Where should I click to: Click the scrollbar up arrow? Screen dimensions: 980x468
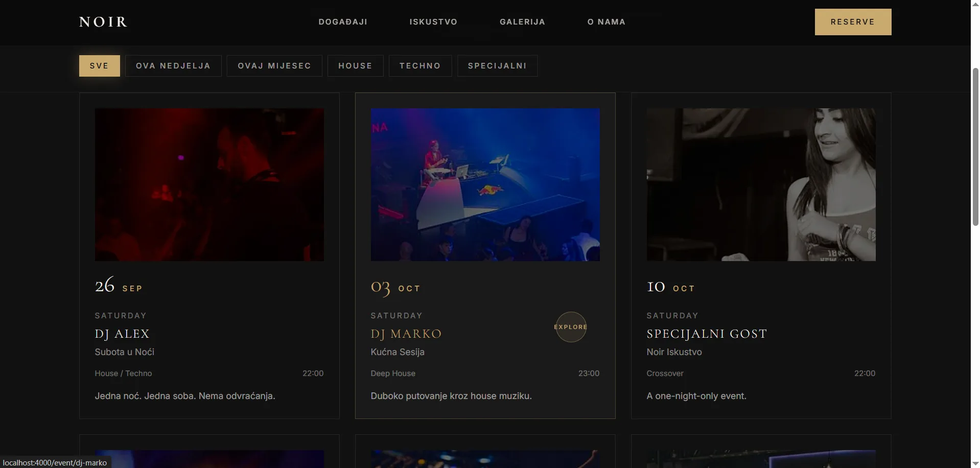coord(975,4)
